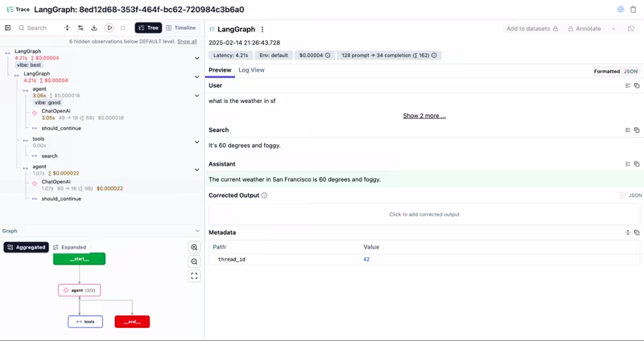Viewport: 644px width, 341px height.
Task: Copy the Metadata content
Action: pos(637,232)
